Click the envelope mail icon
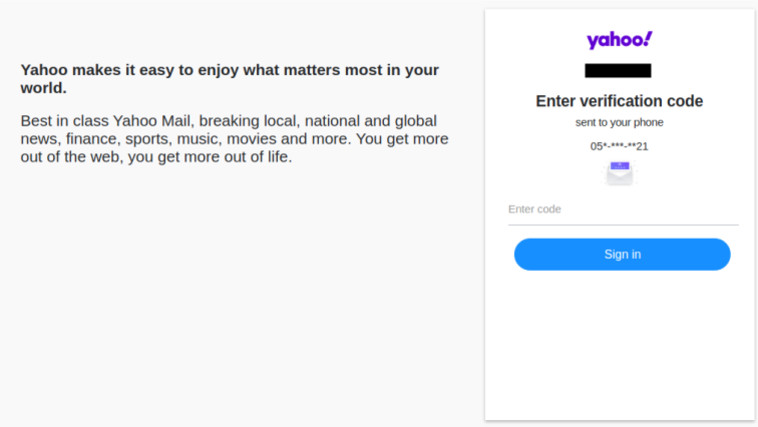 click(x=619, y=173)
